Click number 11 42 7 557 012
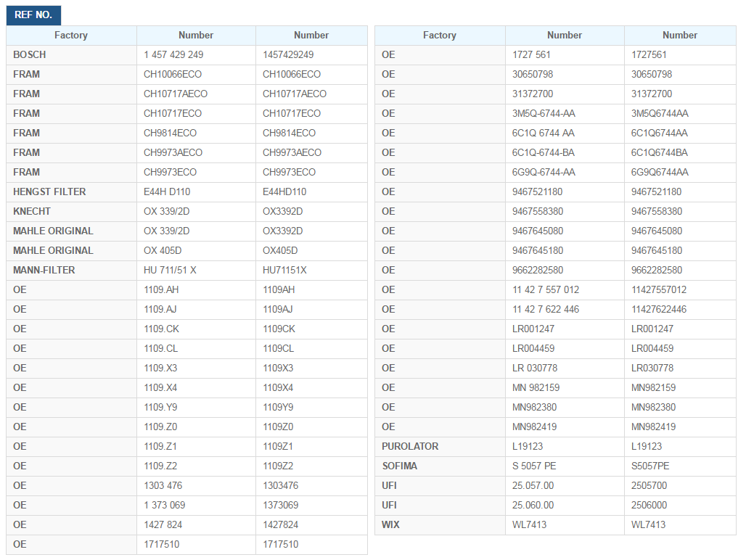This screenshot has height=560, width=746. tap(546, 289)
